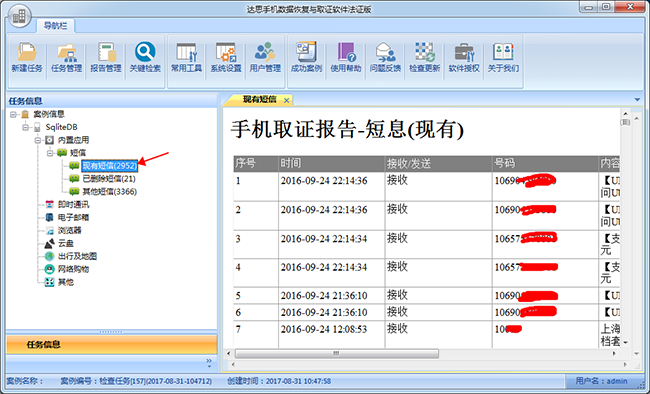Select 现有短信(2952) tree item
Image resolution: width=650 pixels, height=394 pixels.
(109, 166)
